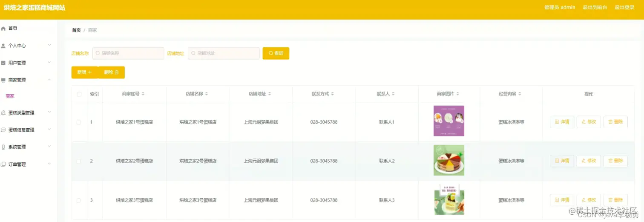This screenshot has width=644, height=222.
Task: Open 详情 for 烘焙之家2号蛋糕店
Action: (x=562, y=161)
